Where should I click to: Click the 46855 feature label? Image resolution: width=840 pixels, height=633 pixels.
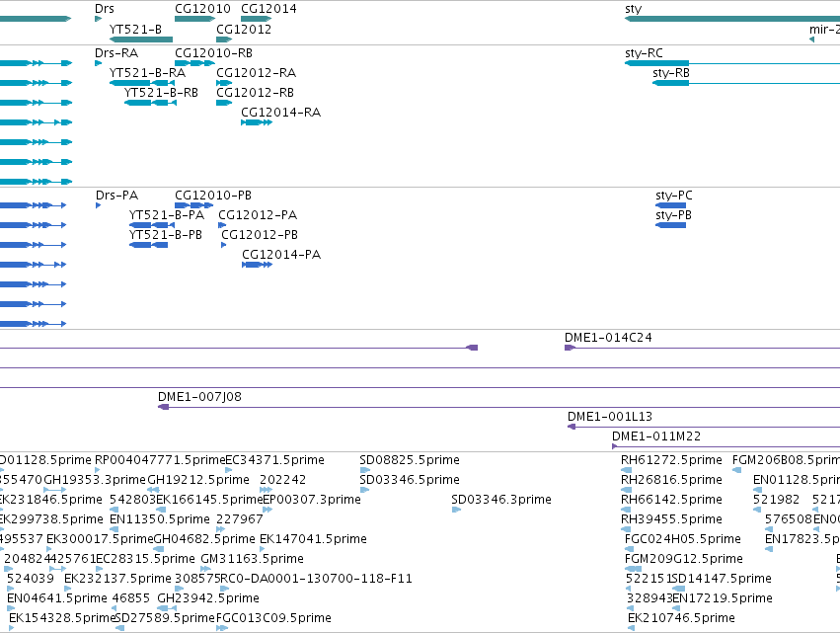[x=130, y=598]
